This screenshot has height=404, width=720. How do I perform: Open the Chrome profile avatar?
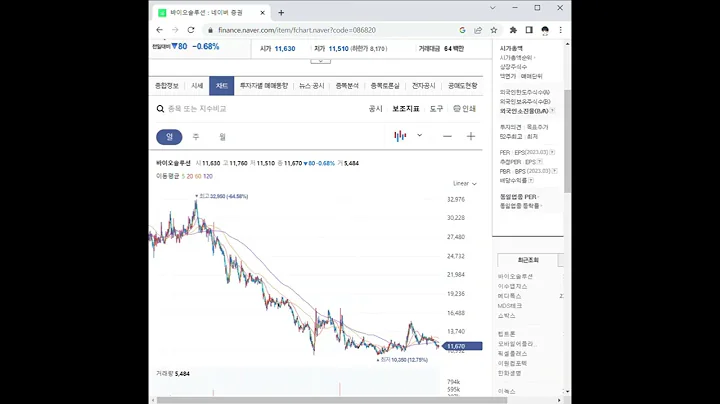(x=545, y=30)
